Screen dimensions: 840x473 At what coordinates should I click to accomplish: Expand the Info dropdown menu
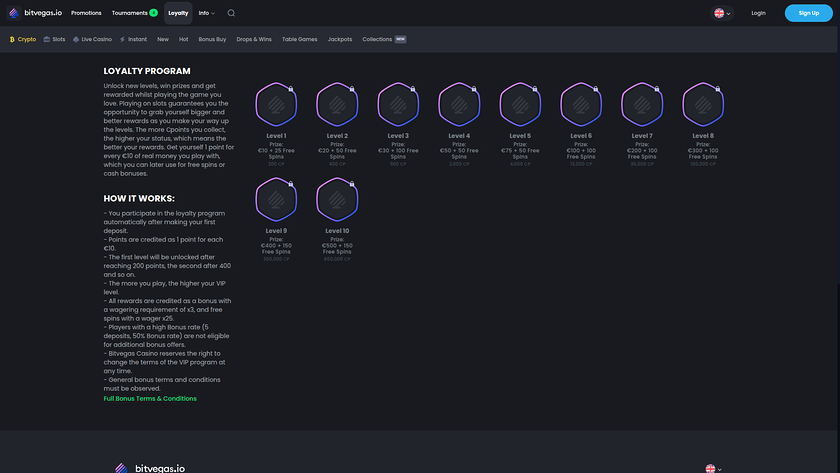[206, 13]
